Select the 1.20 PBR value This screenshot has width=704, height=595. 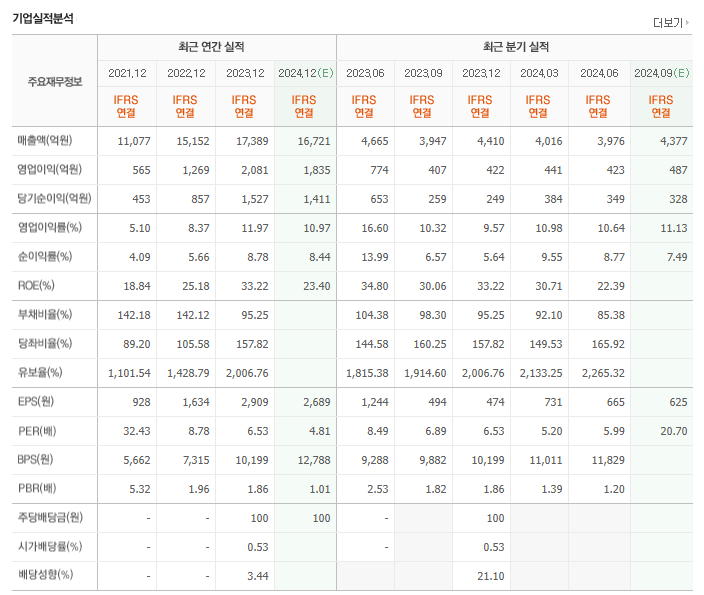point(614,489)
